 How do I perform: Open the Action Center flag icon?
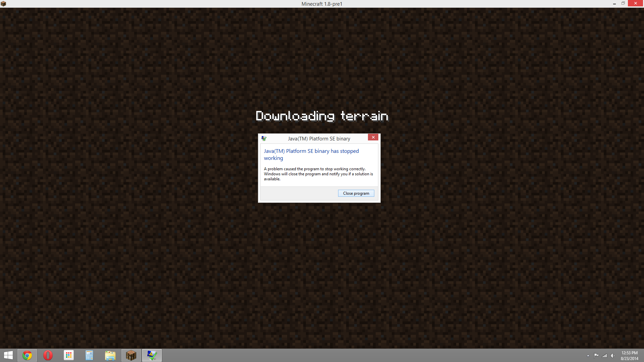596,356
